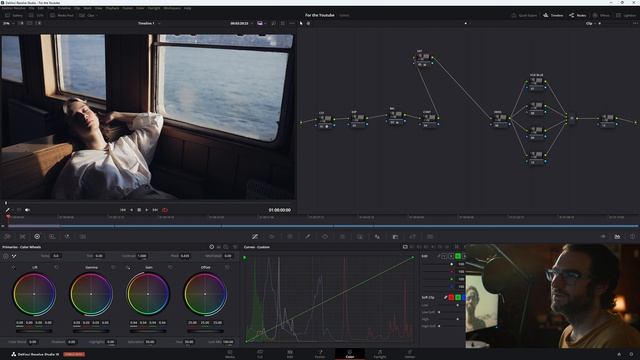Open the Key palette

(395, 236)
